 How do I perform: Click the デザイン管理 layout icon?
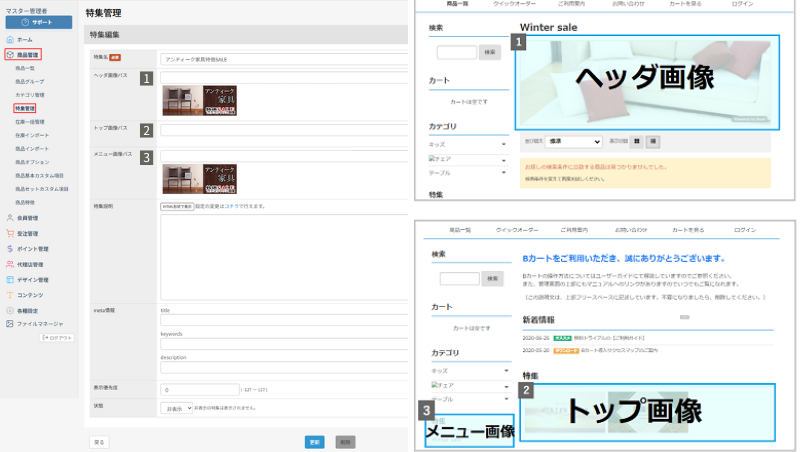[9, 279]
